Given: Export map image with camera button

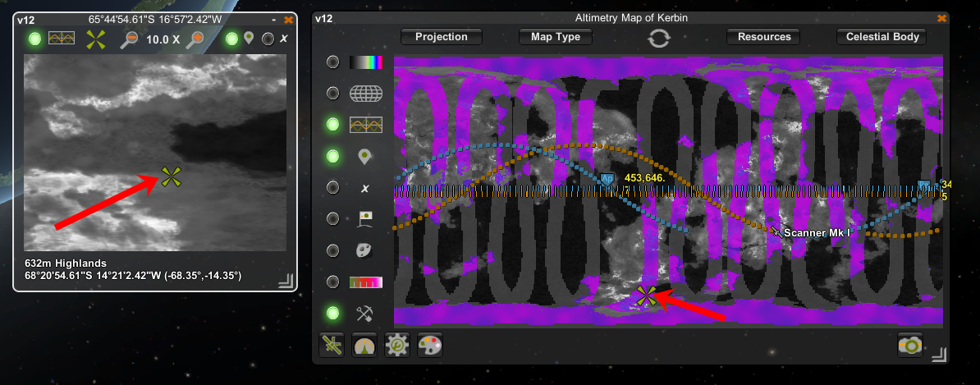Looking at the screenshot, I should pyautogui.click(x=910, y=345).
